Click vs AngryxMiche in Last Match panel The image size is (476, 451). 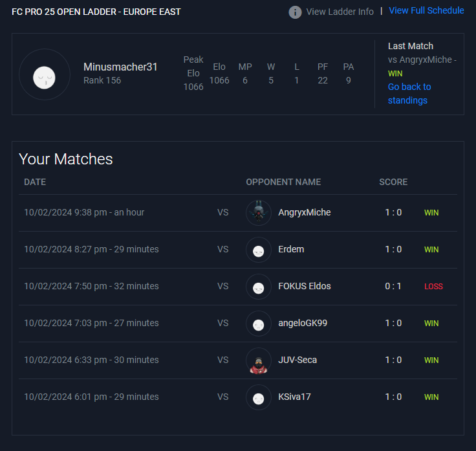pos(422,60)
